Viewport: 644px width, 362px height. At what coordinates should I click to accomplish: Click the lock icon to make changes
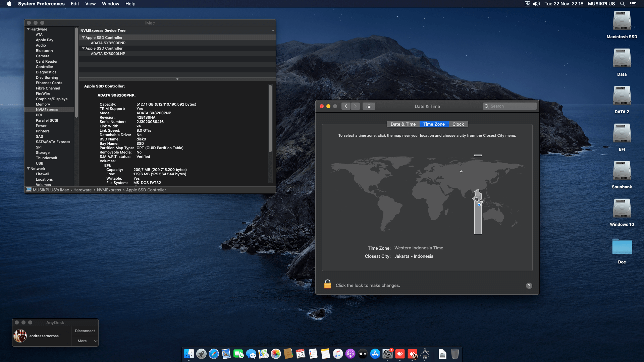[x=327, y=284]
